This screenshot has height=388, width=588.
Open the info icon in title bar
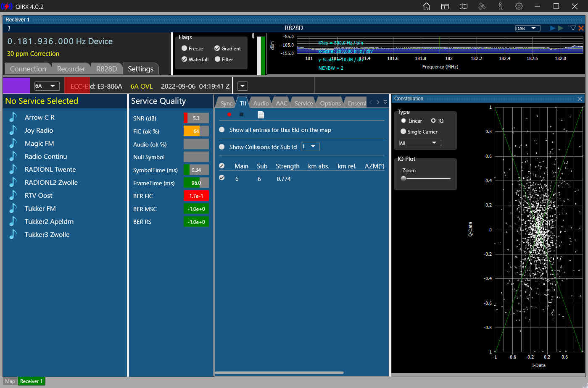pos(501,6)
